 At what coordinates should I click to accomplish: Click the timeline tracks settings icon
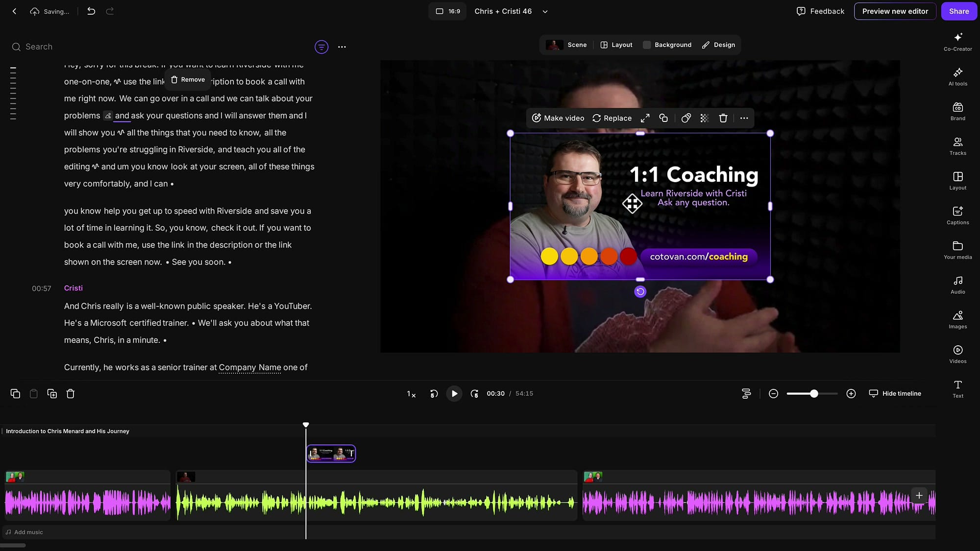click(746, 394)
